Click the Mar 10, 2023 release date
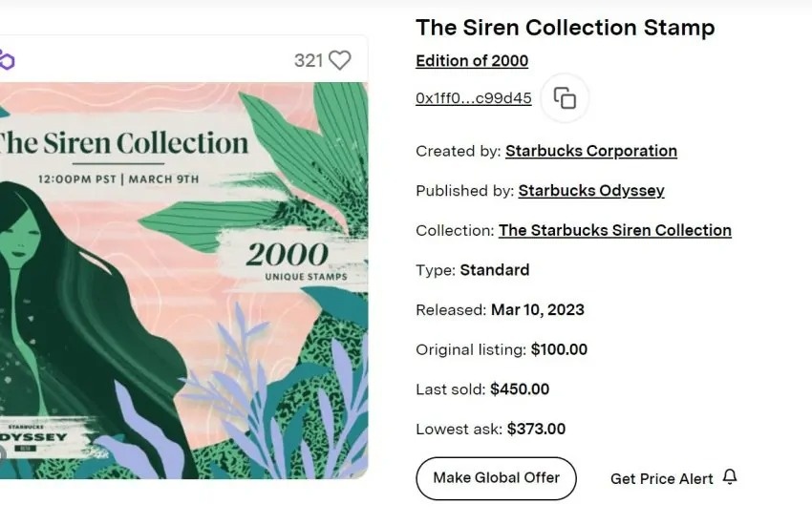Viewport: 812px width, 525px height. [x=537, y=310]
